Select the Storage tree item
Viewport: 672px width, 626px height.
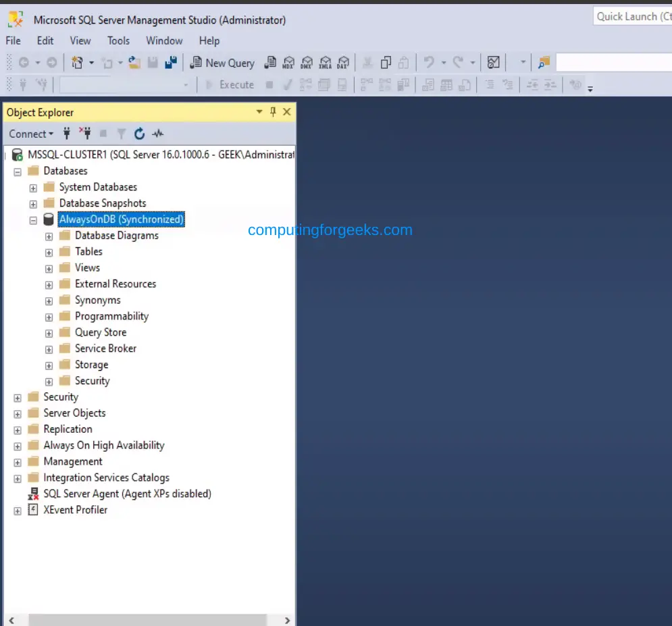click(91, 365)
